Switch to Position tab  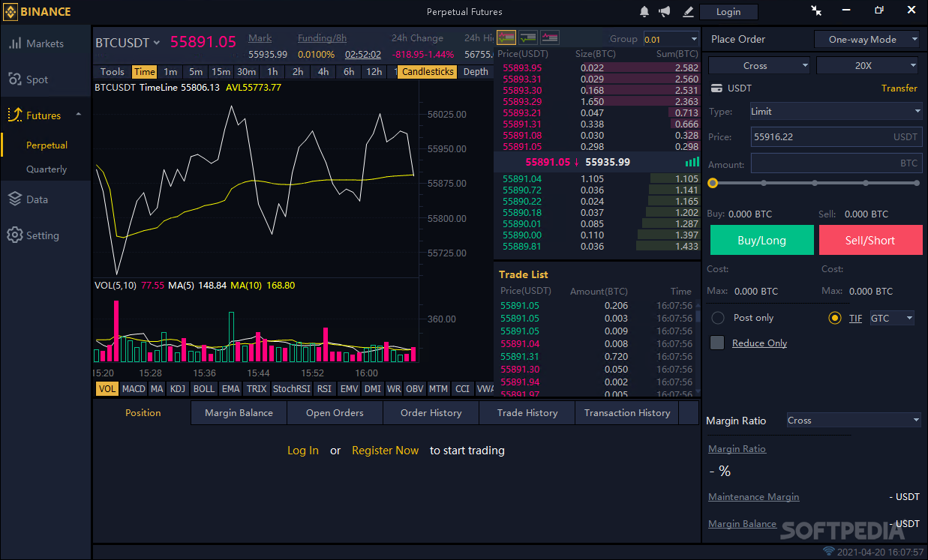[x=143, y=413]
